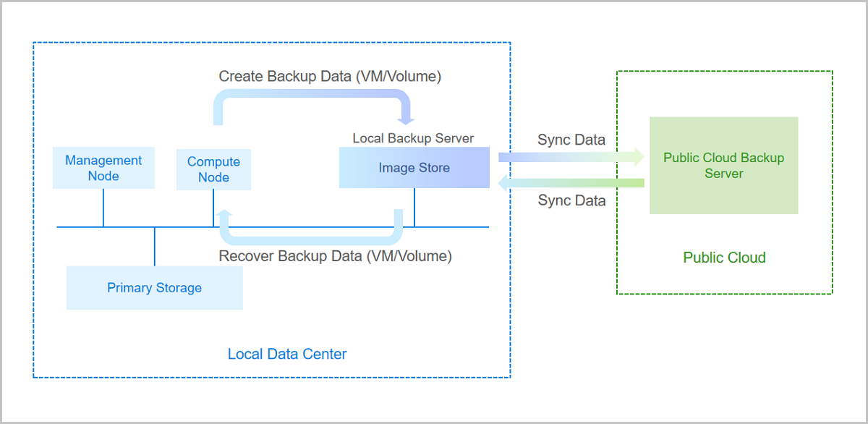Click the Image Store block
Image resolution: width=868 pixels, height=424 pixels.
click(x=414, y=168)
